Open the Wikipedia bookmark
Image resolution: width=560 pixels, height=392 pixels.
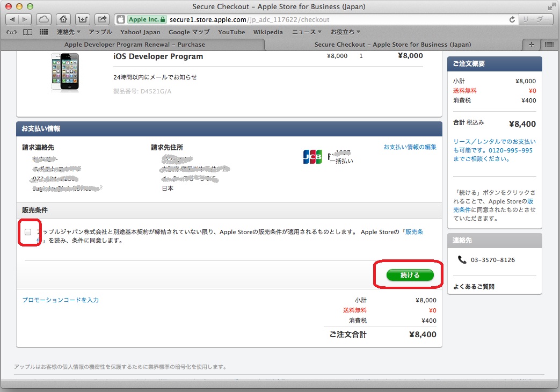(267, 32)
